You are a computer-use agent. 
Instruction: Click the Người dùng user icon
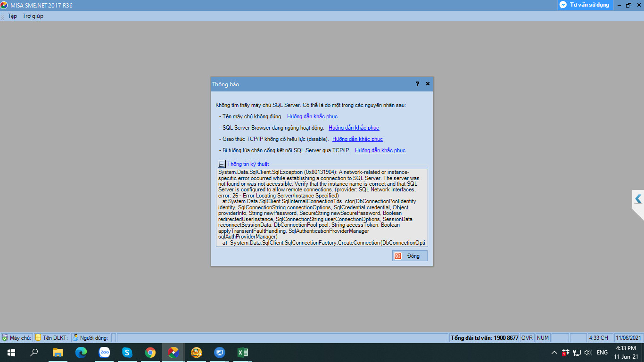coord(75,338)
